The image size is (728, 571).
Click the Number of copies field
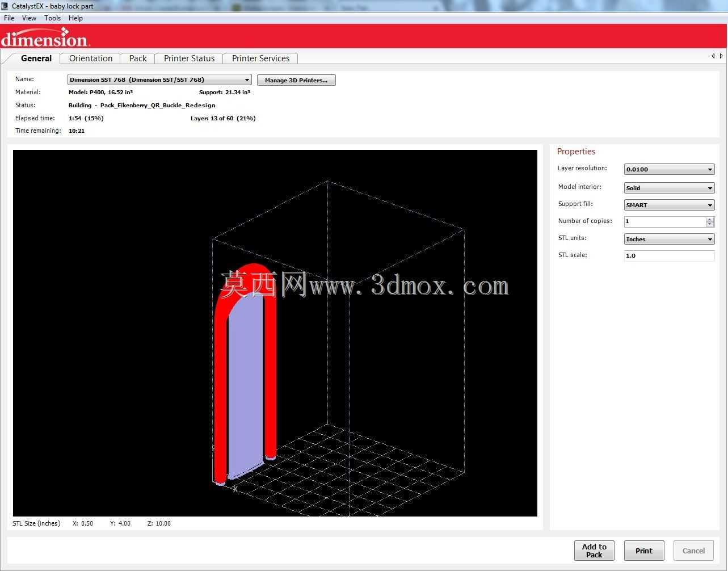pos(664,221)
